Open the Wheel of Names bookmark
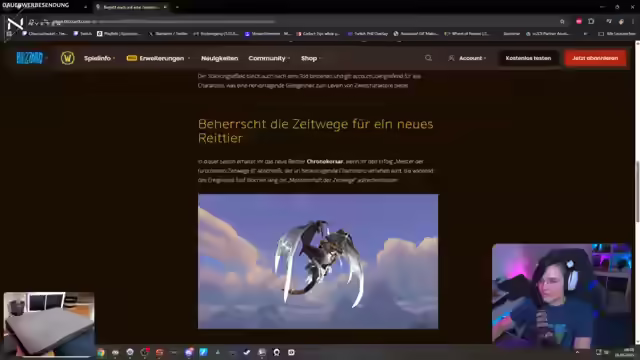 point(467,33)
